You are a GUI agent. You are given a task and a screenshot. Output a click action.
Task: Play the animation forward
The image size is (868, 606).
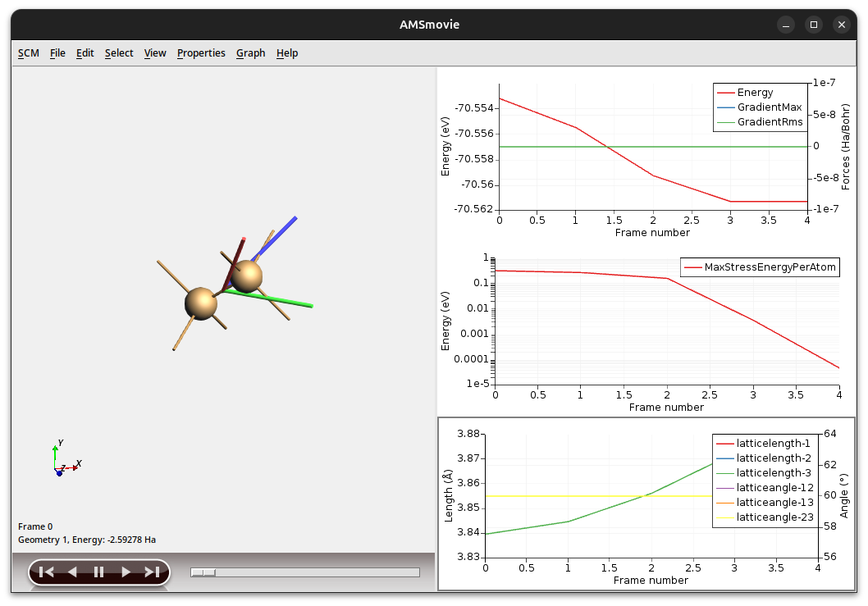[x=125, y=572]
